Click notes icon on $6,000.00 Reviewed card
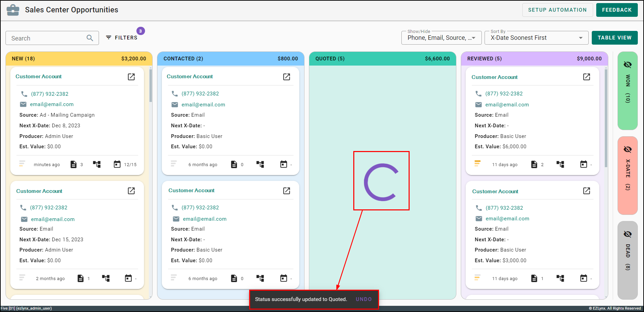The width and height of the screenshot is (644, 312). (534, 164)
